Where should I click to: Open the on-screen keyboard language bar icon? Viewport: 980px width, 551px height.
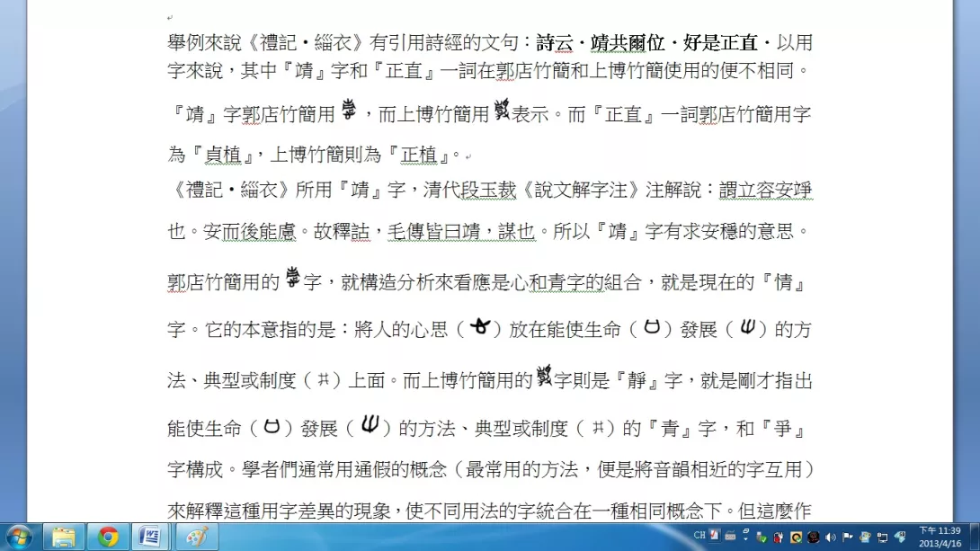pyautogui.click(x=730, y=536)
